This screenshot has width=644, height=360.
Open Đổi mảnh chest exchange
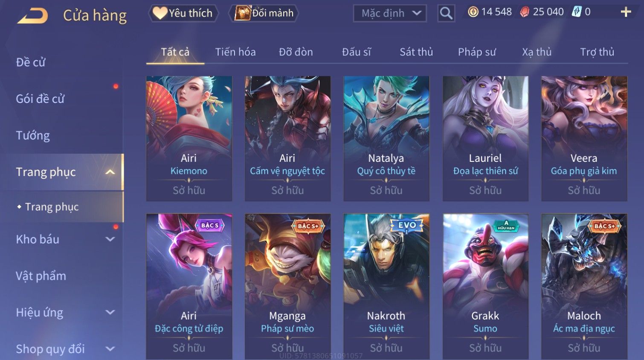264,13
